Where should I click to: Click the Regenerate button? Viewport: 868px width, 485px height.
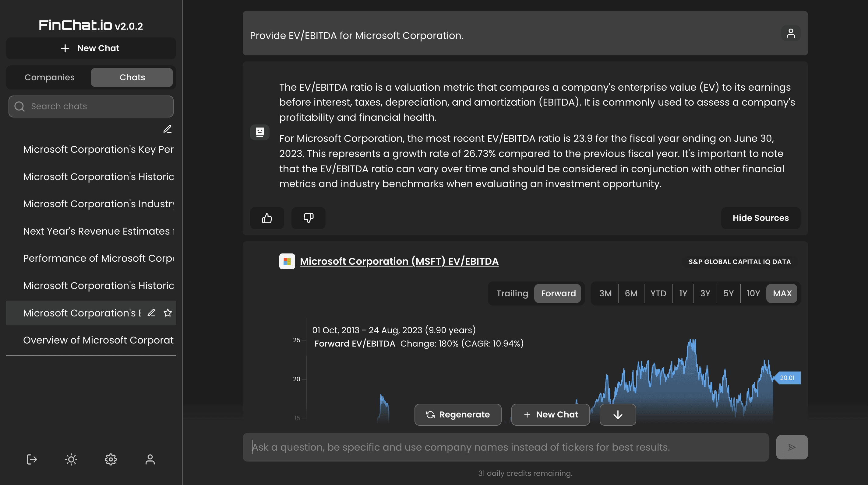pos(457,415)
